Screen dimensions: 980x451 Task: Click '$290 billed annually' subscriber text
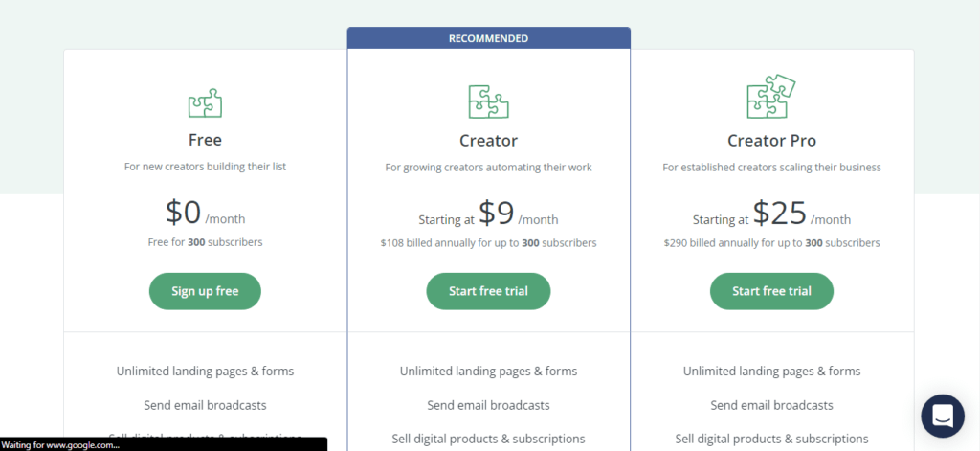pyautogui.click(x=771, y=242)
